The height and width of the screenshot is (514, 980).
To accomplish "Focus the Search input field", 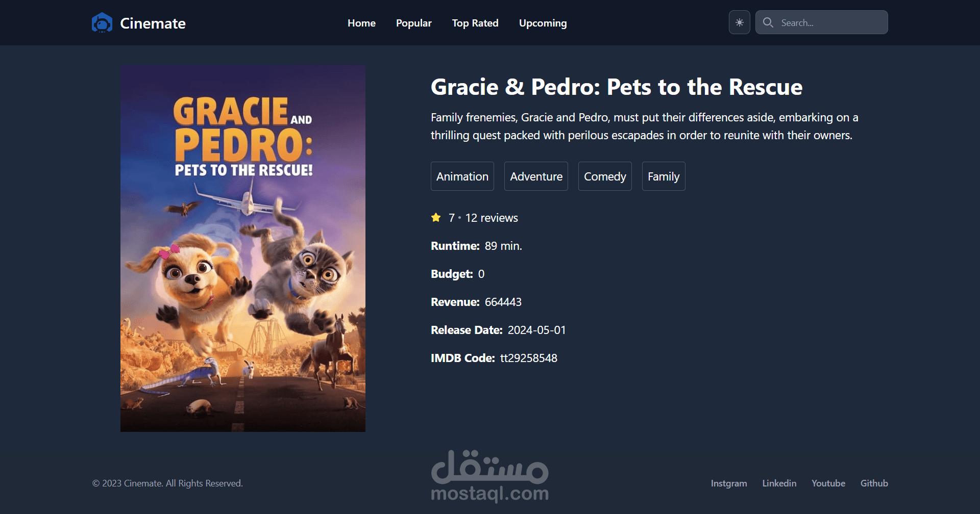I will click(x=821, y=22).
